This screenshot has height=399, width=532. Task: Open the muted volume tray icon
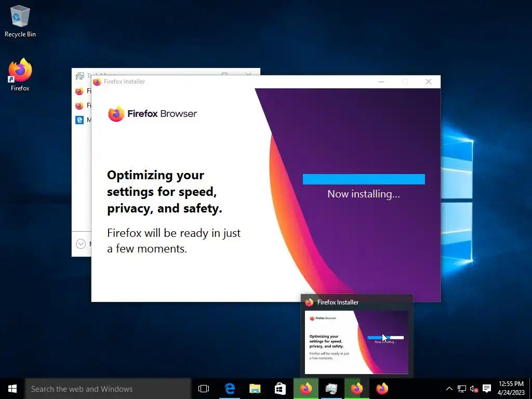point(474,389)
